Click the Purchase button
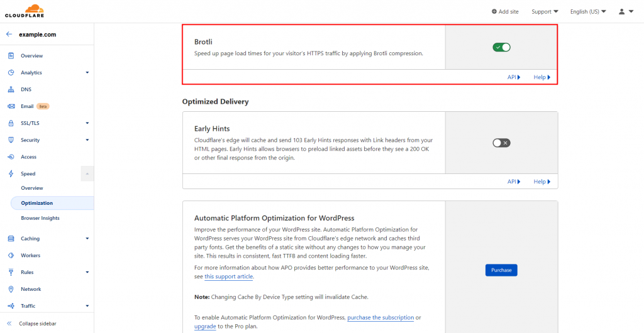This screenshot has height=333, width=644. click(501, 270)
